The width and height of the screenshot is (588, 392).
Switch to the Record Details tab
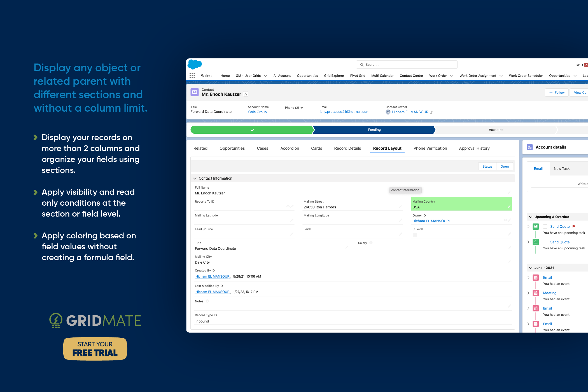(347, 148)
